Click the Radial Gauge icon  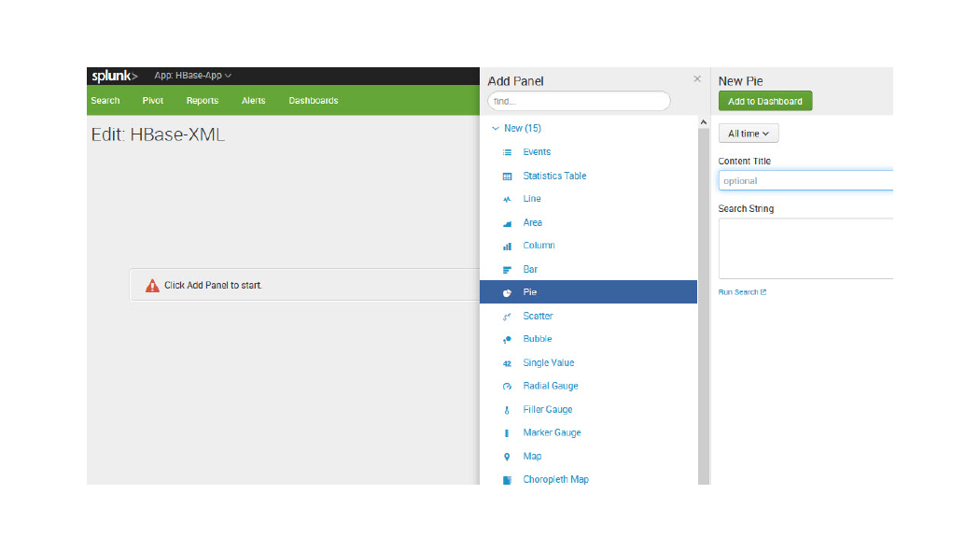(x=507, y=387)
